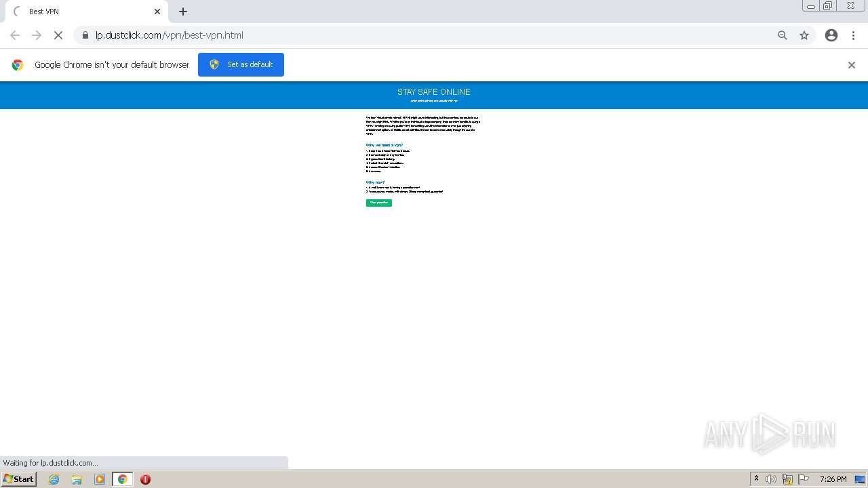This screenshot has height=488, width=868.
Task: Stop loading the page
Action: pos(58,35)
